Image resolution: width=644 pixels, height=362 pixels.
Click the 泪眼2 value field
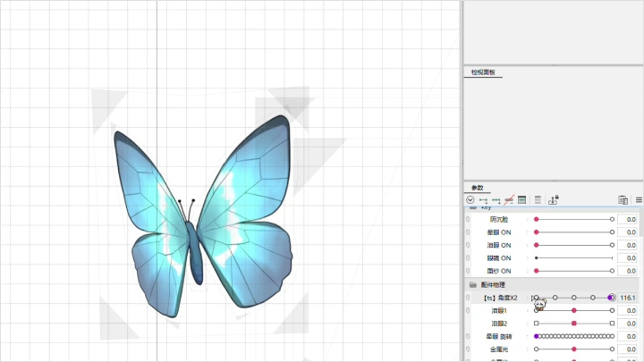click(628, 324)
